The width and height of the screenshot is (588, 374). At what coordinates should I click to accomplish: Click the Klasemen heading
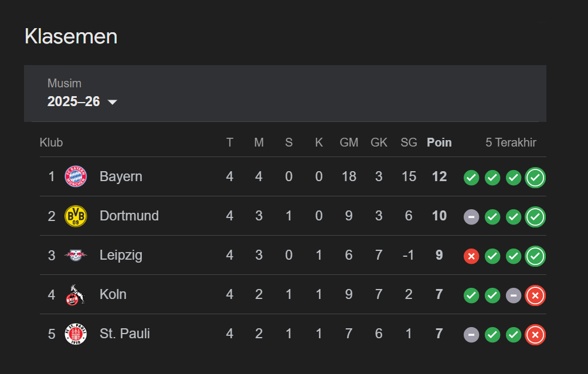click(x=71, y=36)
